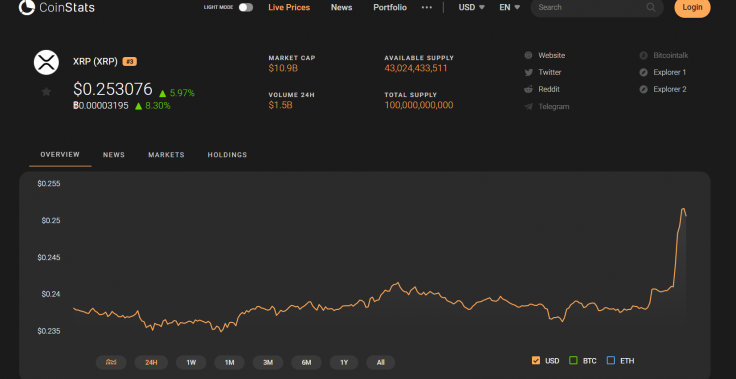This screenshot has width=736, height=379.
Task: Click into the Search field
Action: [x=597, y=8]
